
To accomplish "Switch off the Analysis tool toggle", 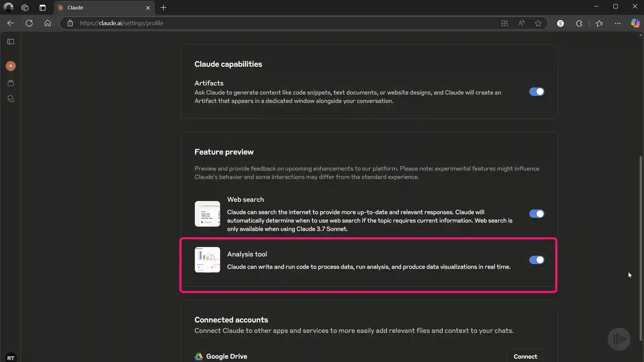I will (x=537, y=260).
